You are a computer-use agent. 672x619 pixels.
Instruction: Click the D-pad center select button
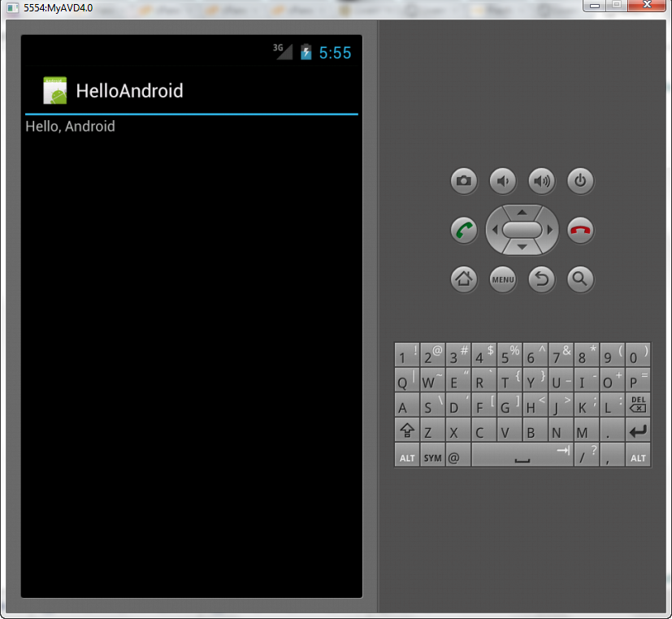pos(522,230)
